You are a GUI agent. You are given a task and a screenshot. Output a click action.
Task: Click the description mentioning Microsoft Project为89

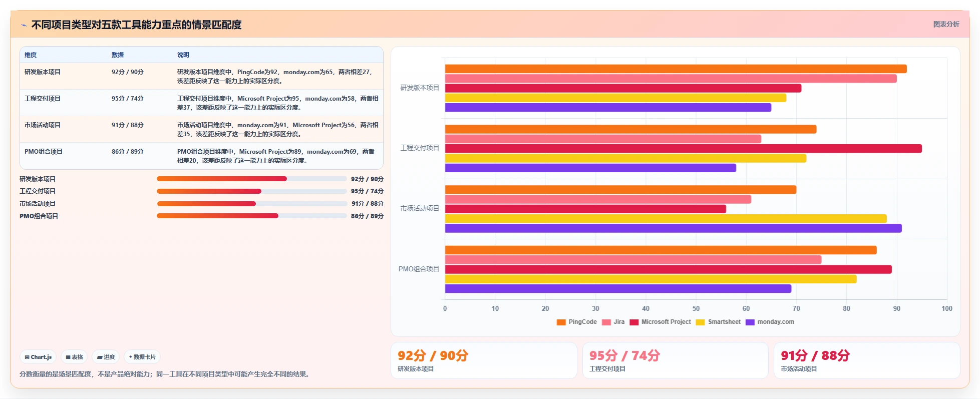click(276, 156)
